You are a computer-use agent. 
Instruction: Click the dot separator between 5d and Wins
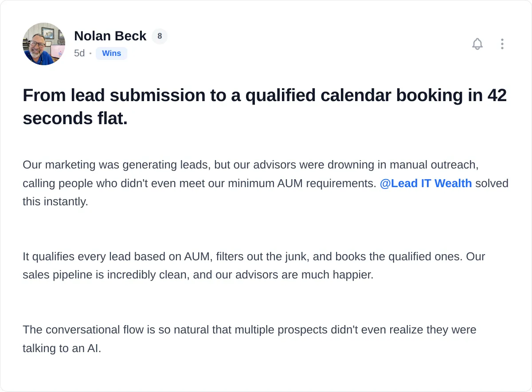coord(90,54)
